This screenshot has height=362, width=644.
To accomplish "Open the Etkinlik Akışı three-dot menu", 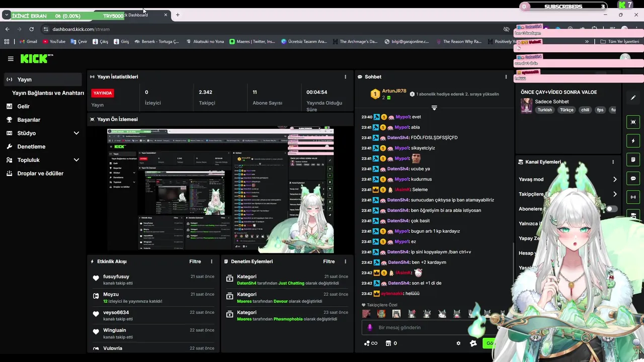I will point(211,261).
